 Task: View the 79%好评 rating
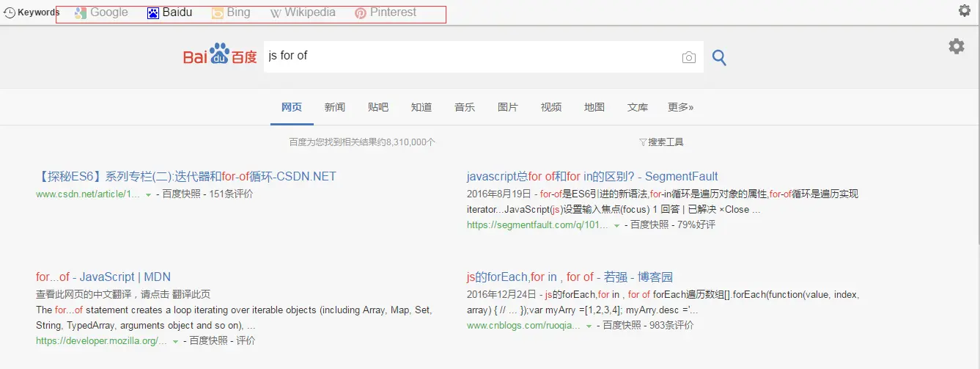click(696, 225)
